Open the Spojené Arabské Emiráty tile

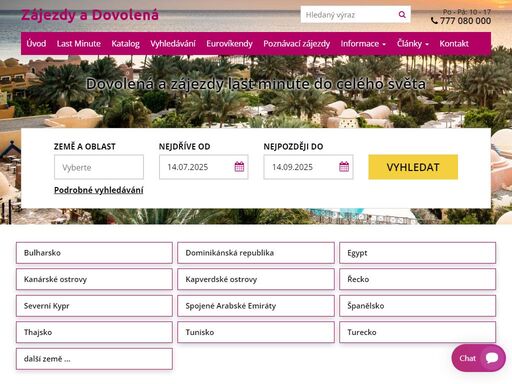256,306
